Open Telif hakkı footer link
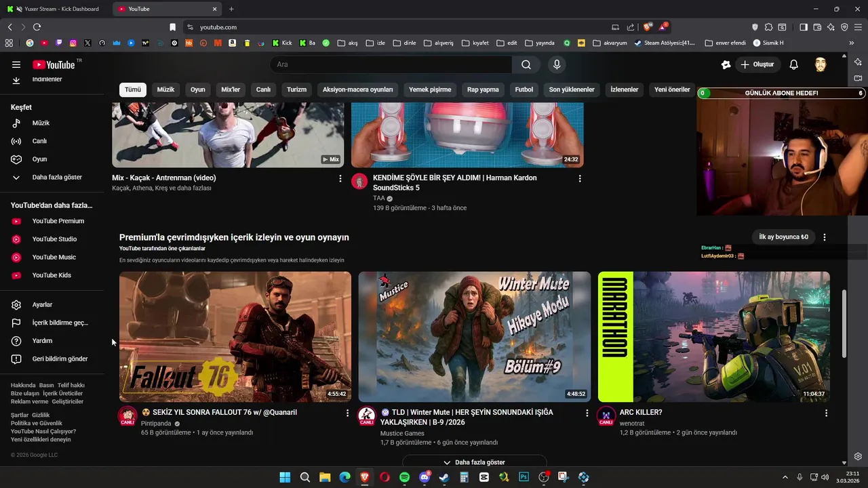The height and width of the screenshot is (488, 868). 71,386
